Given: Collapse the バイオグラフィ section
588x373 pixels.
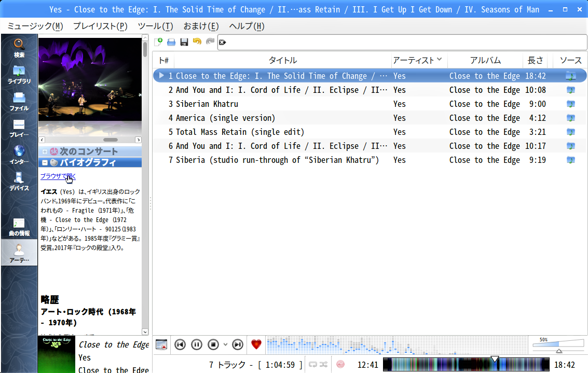Looking at the screenshot, I should pos(45,163).
